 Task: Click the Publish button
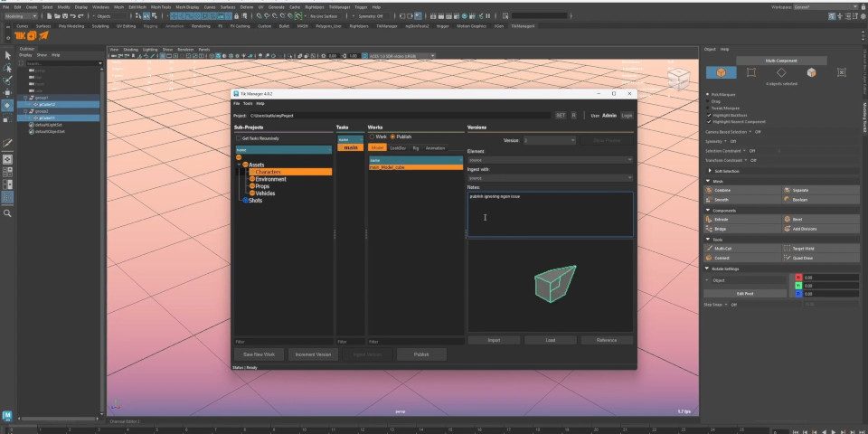[x=420, y=354]
